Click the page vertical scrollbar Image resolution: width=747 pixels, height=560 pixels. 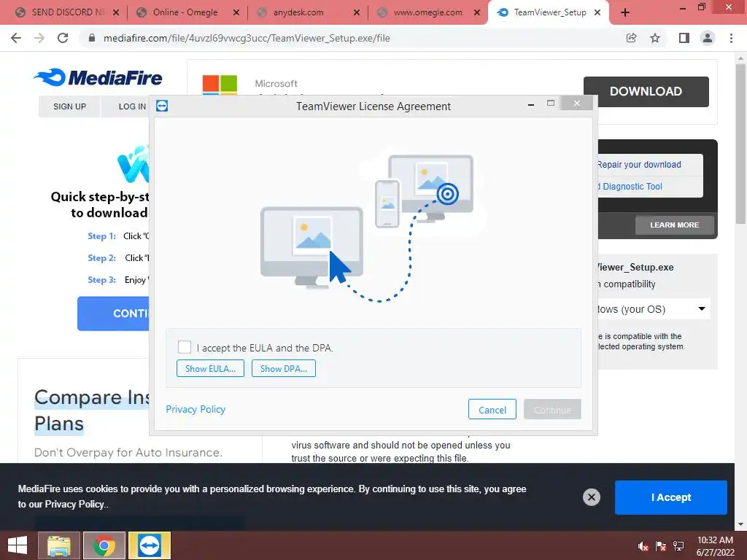(x=740, y=143)
